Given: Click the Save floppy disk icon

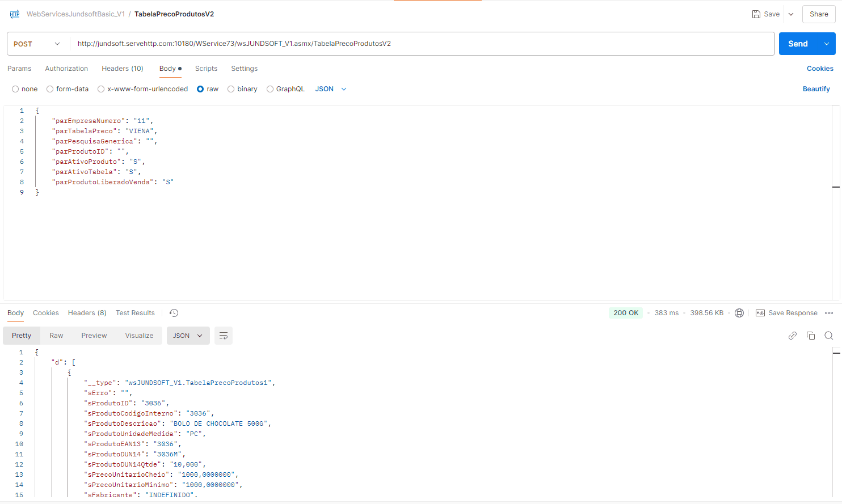Looking at the screenshot, I should 756,14.
